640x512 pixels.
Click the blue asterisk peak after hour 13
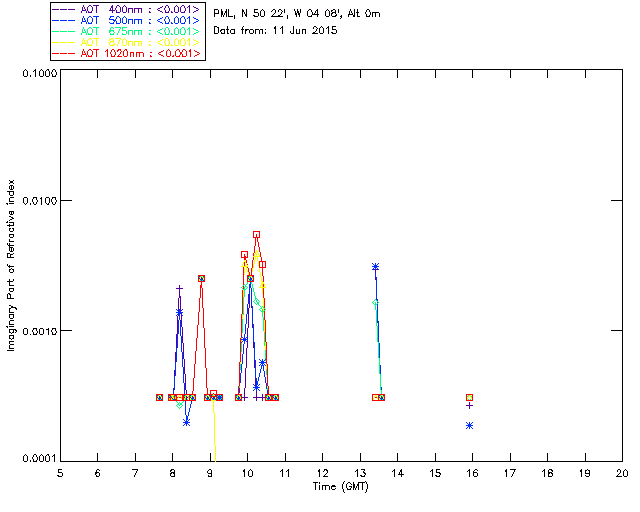[376, 267]
